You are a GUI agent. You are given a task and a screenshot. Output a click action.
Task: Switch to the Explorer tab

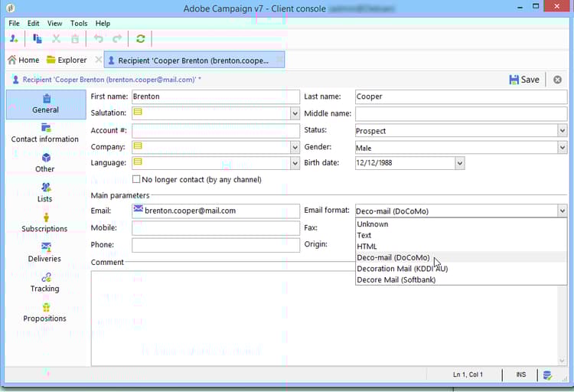point(67,60)
